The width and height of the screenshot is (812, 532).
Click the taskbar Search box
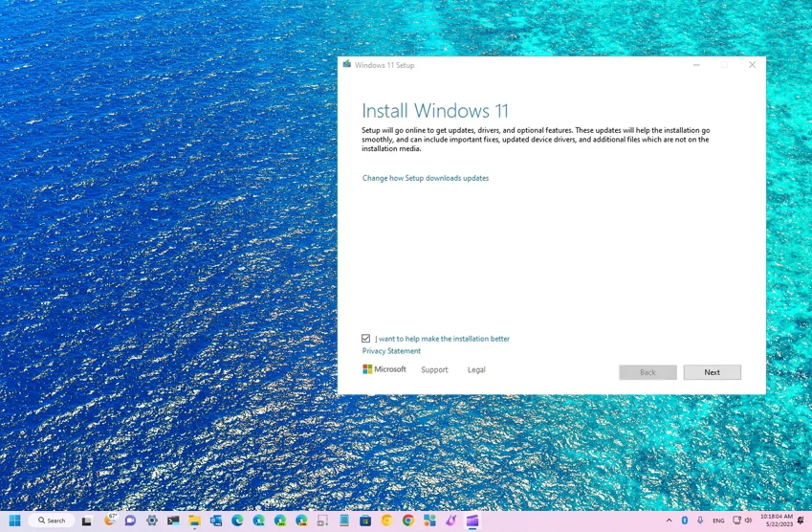pyautogui.click(x=52, y=521)
